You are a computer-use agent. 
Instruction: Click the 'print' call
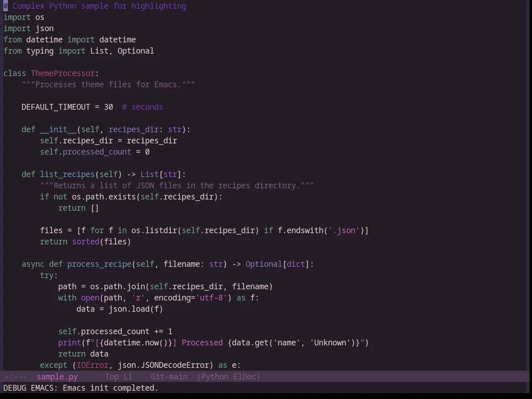(x=69, y=342)
